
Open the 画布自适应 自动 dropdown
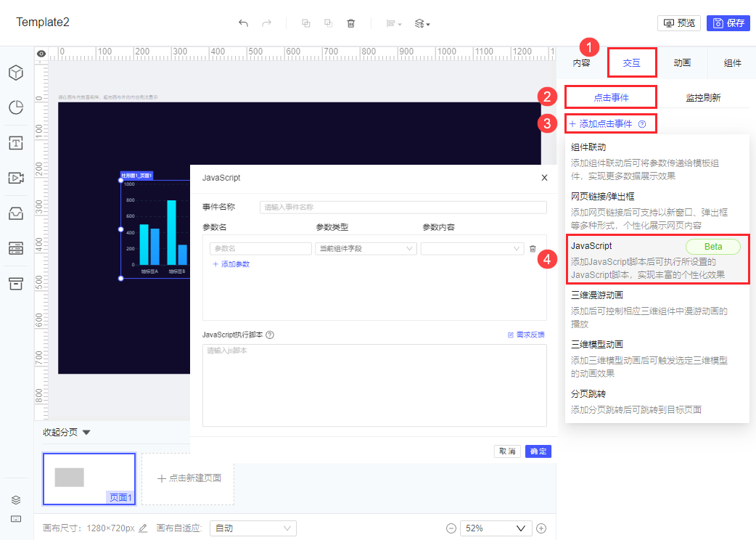click(253, 528)
